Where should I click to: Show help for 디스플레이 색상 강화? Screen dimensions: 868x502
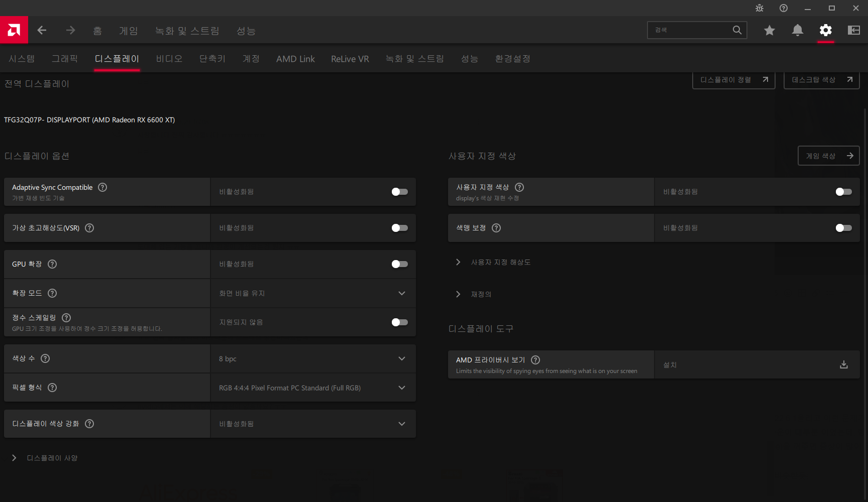(89, 424)
